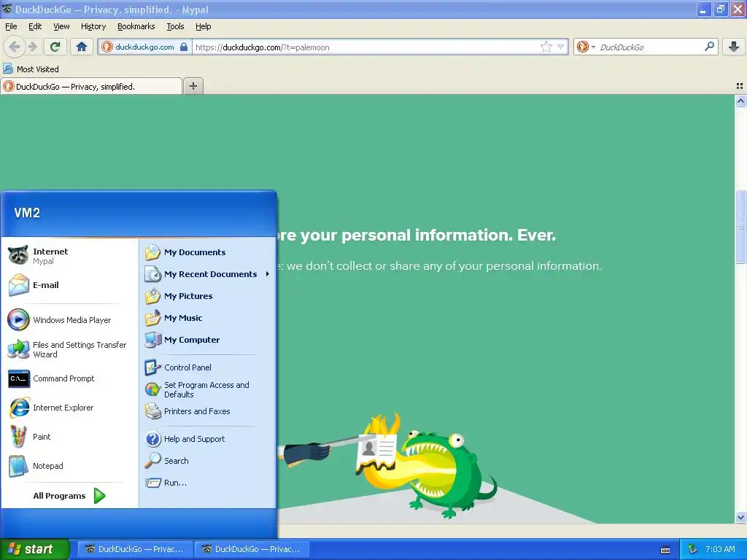Click the network tray icon beside the clock
This screenshot has height=560, width=747.
click(x=692, y=549)
